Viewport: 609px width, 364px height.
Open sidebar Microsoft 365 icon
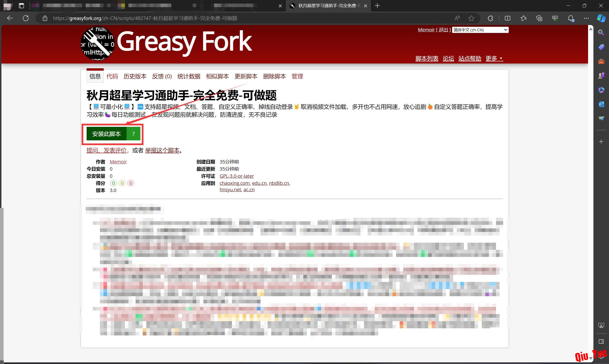click(601, 90)
